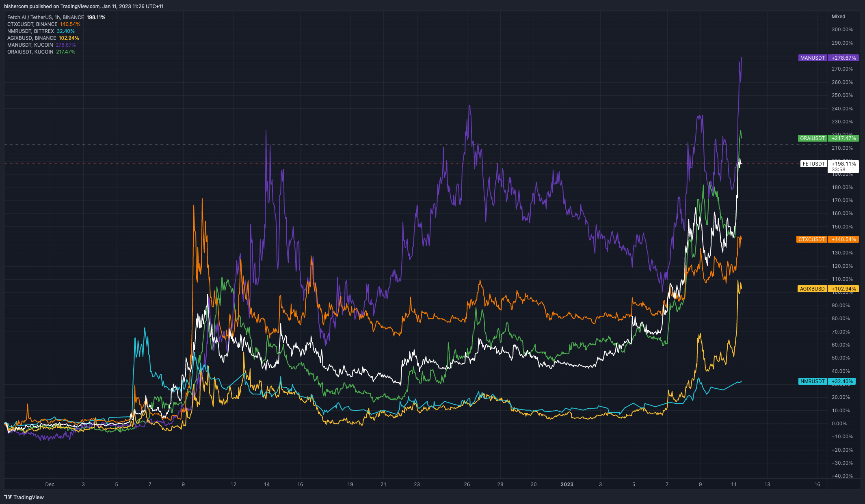865x504 pixels.
Task: Click the 50.00% scale value
Action: coord(841,358)
